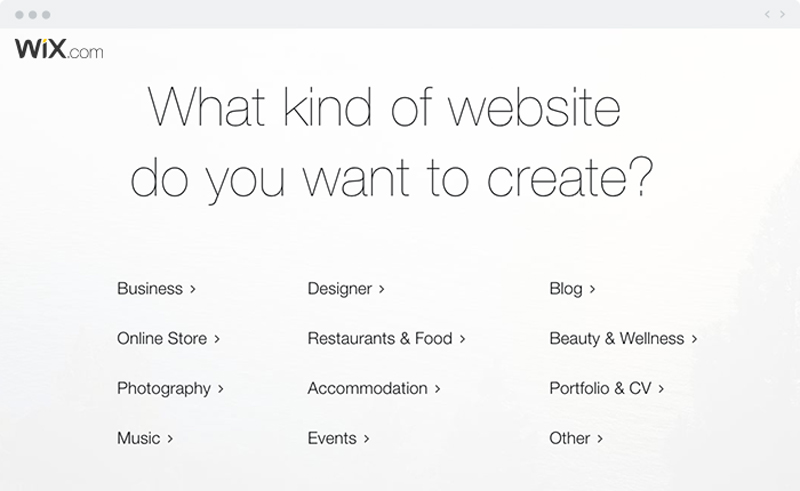
Task: Click the chevron after Music
Action: click(x=170, y=439)
